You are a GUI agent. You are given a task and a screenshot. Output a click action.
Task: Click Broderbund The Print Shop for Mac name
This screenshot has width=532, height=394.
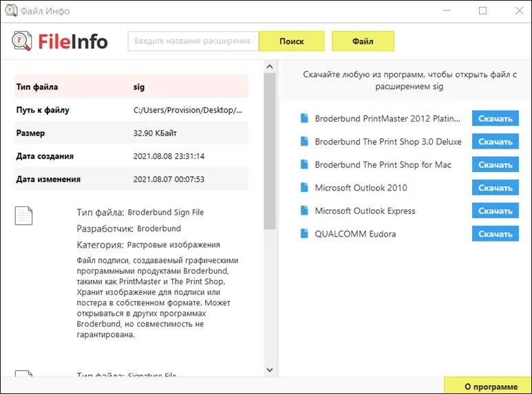point(383,164)
